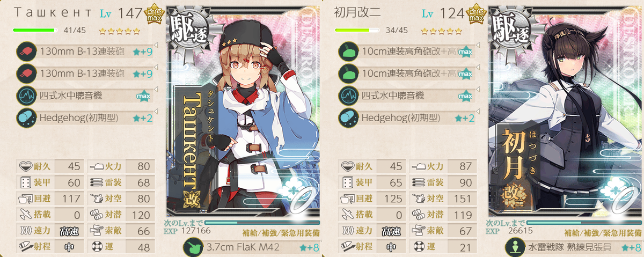The height and width of the screenshot is (257, 644).
Task: Click Tashkent's first 130mm B-13 gun icon
Action: [25, 52]
